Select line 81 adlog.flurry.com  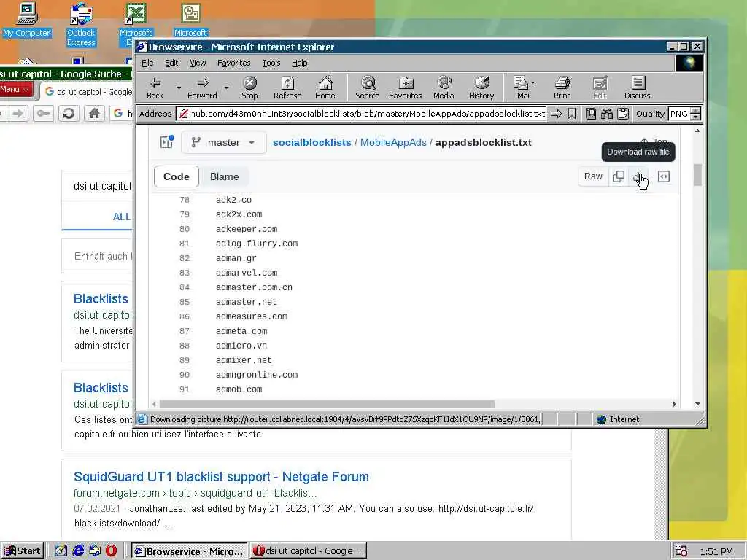pos(256,244)
